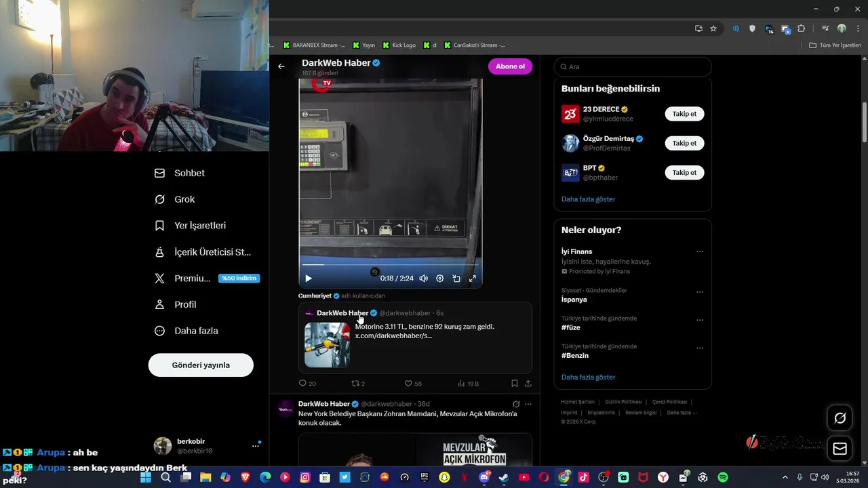Focus the Ara search field
Image resolution: width=868 pixels, height=488 pixels.
click(633, 67)
